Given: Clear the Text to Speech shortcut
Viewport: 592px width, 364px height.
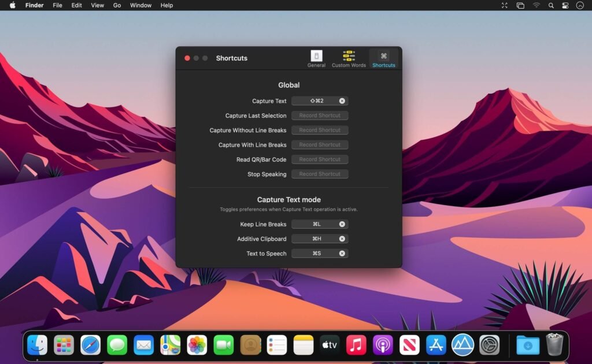Looking at the screenshot, I should (x=341, y=253).
